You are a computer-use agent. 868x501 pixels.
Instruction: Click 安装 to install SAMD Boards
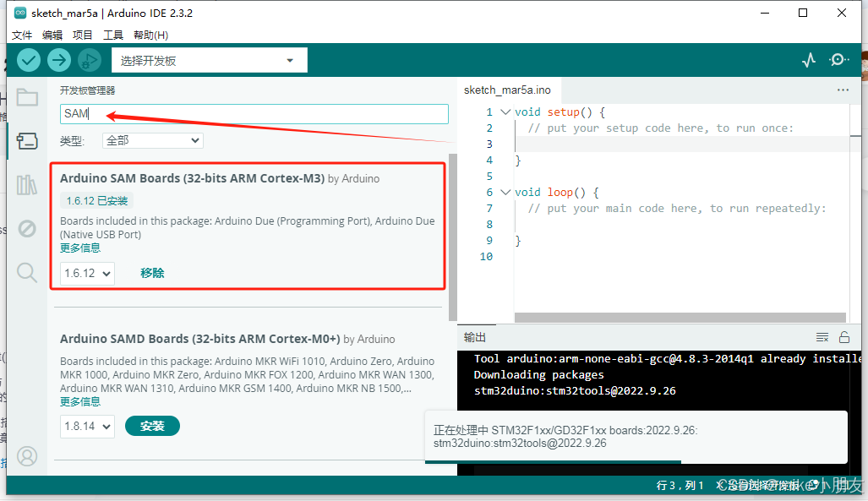(152, 426)
